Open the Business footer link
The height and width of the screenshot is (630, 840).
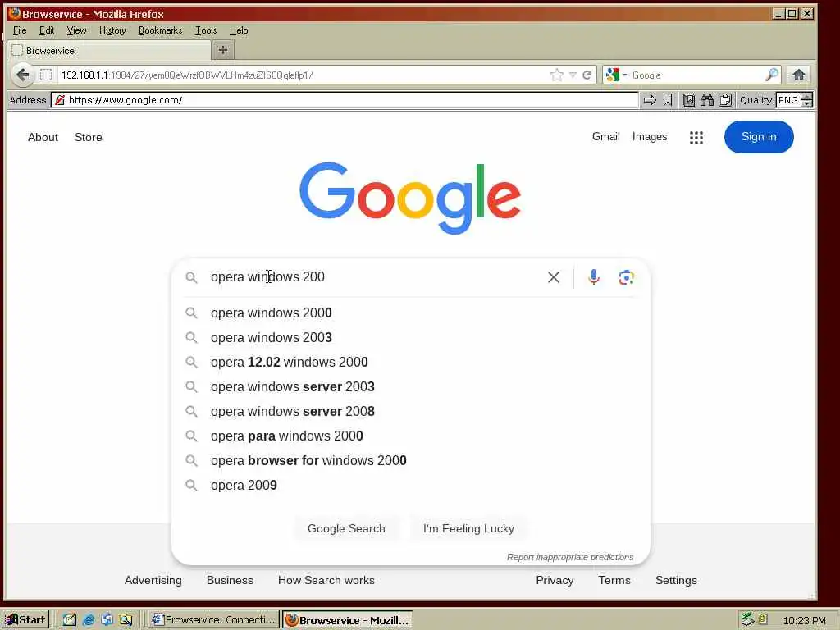coord(230,580)
